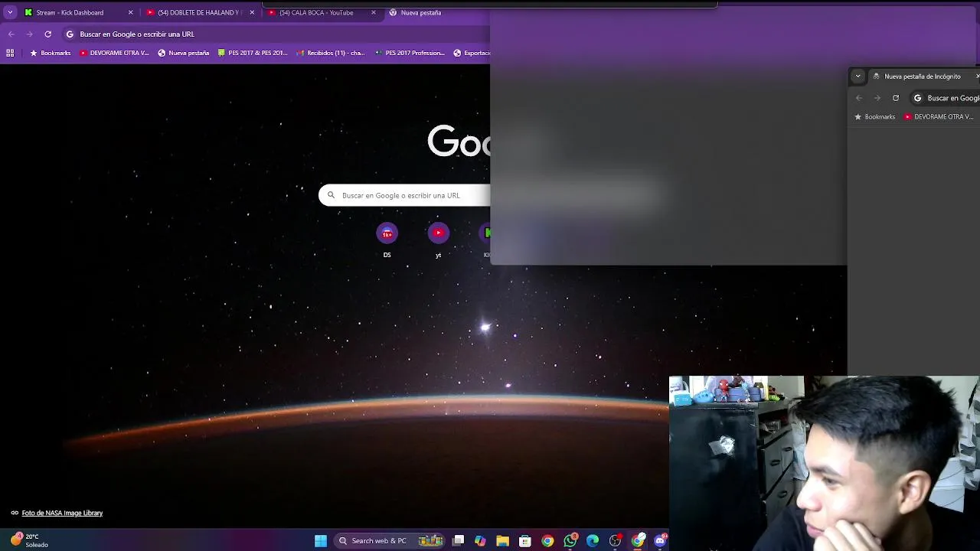Viewport: 980px width, 551px height.
Task: Click the Search web & PC taskbar box
Action: point(390,541)
